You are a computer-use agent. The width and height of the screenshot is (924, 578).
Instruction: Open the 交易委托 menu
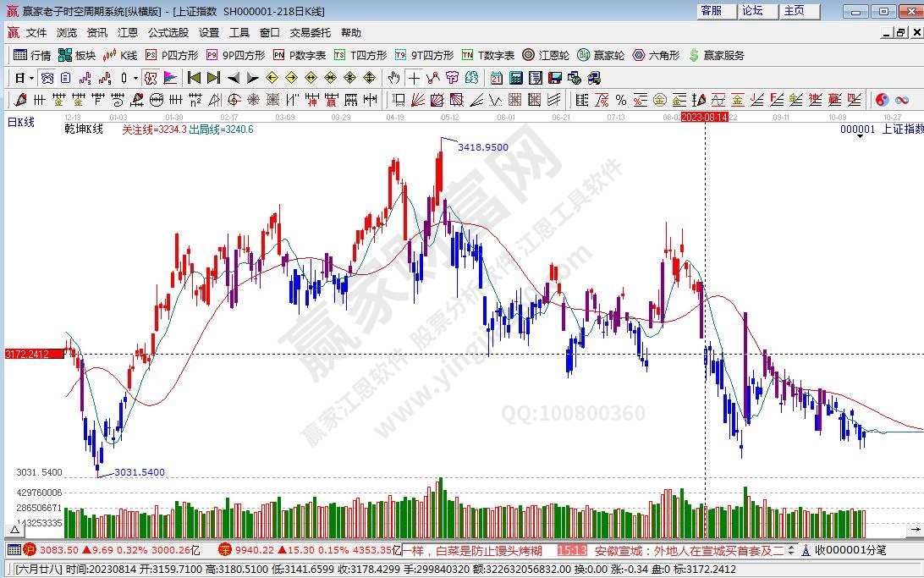click(x=311, y=33)
